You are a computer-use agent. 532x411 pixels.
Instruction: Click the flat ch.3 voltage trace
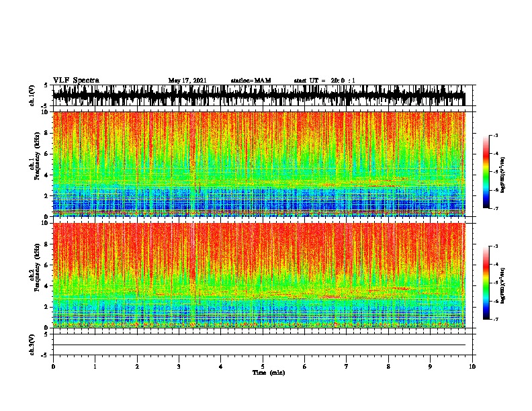pyautogui.click(x=259, y=345)
